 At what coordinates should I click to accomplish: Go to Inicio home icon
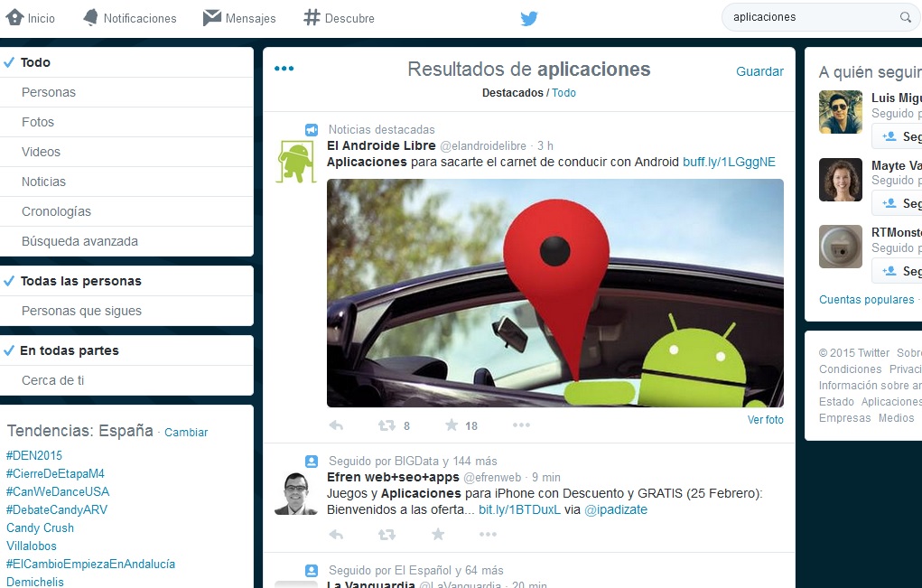pyautogui.click(x=14, y=18)
